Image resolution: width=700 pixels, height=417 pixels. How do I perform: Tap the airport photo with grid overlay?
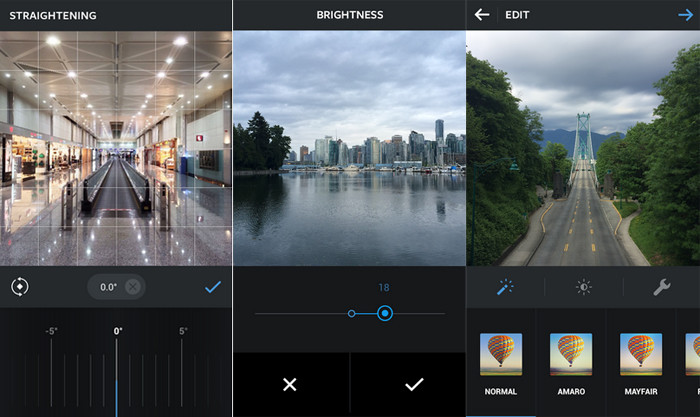(x=116, y=148)
